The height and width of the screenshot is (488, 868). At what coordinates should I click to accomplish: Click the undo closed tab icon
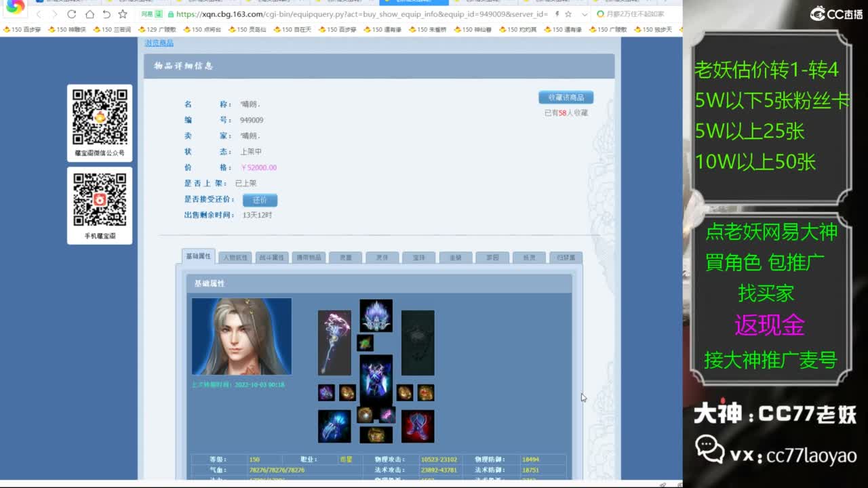pos(106,14)
